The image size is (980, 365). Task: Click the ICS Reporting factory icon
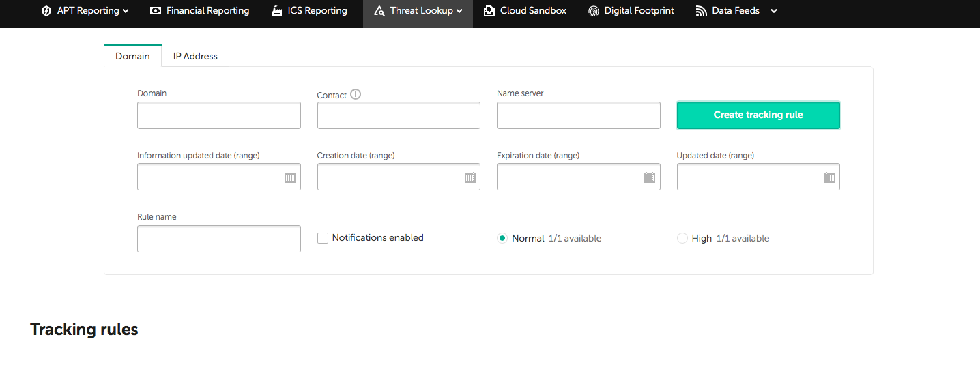(x=277, y=11)
